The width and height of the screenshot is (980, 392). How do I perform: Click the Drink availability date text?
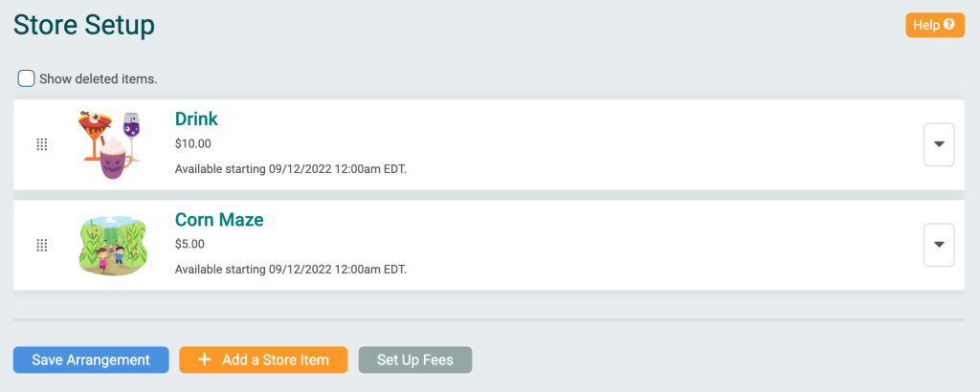click(291, 169)
